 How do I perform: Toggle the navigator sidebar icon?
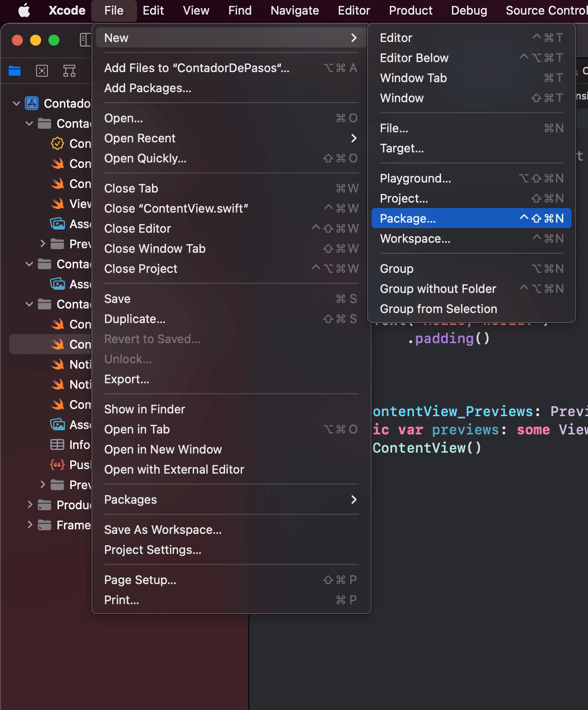85,40
